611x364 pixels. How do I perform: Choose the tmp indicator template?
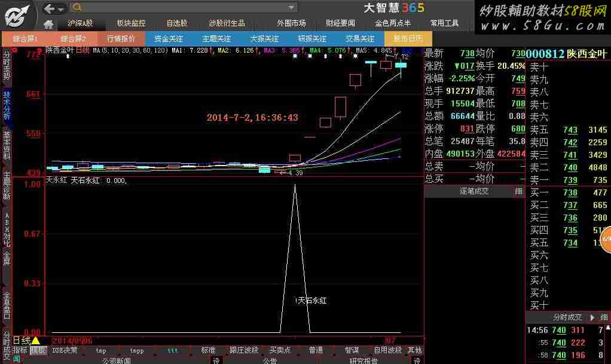pyautogui.click(x=101, y=350)
